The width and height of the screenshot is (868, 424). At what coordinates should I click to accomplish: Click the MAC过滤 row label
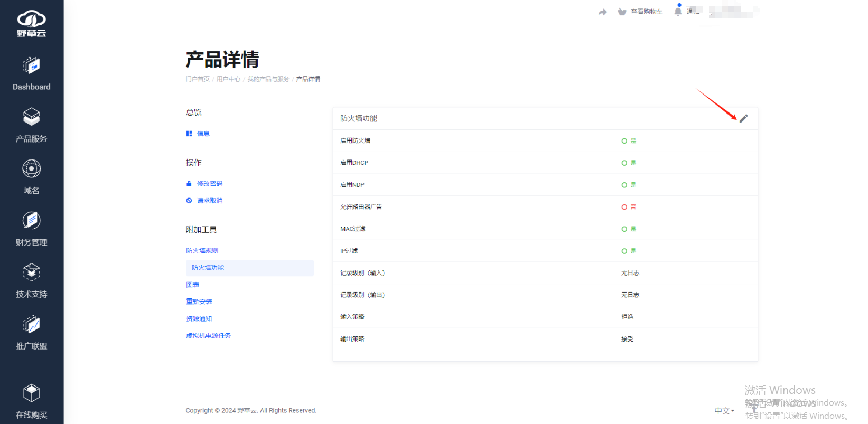[352, 229]
